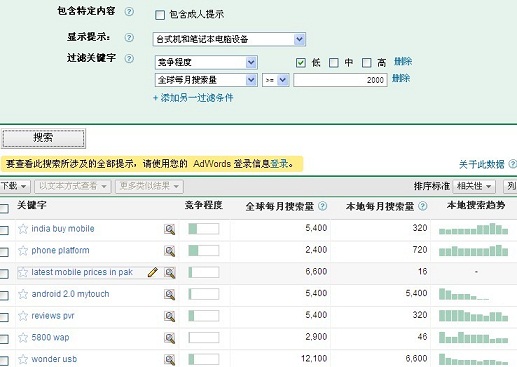Open help icon next to 全球每月搜索量 header
Screen dimensions: 517x367
(322, 206)
